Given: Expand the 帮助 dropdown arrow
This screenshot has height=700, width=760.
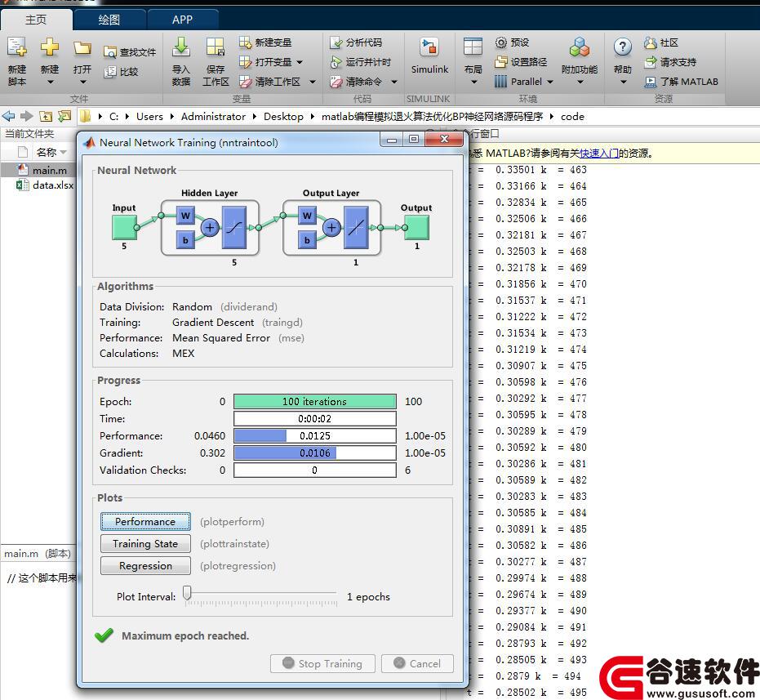Looking at the screenshot, I should 624,82.
